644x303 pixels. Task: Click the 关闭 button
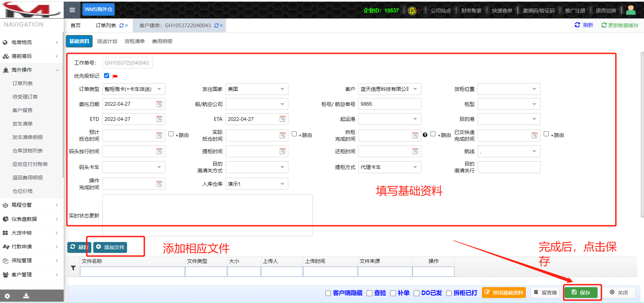(x=619, y=293)
